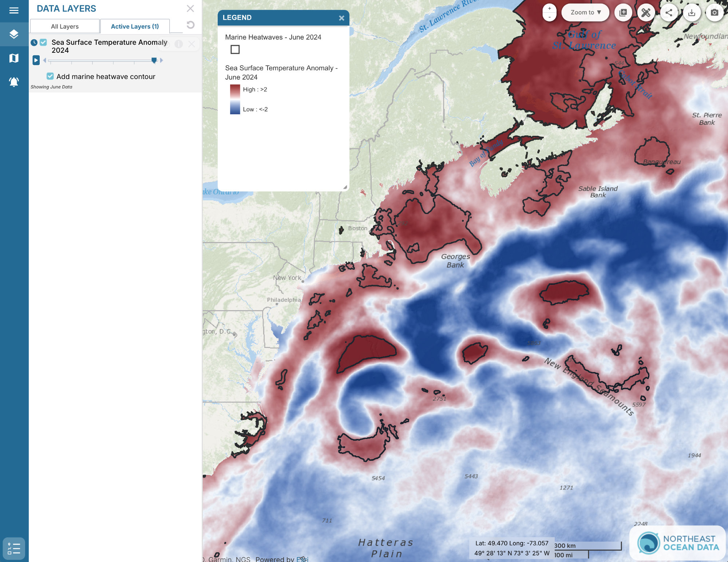
Task: Open the hamburger main menu
Action: tap(14, 11)
